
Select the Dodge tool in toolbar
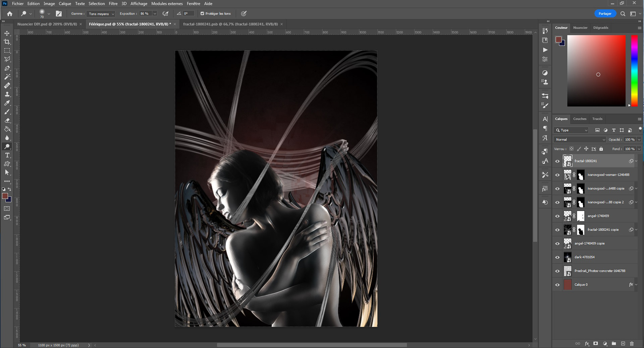(x=7, y=147)
